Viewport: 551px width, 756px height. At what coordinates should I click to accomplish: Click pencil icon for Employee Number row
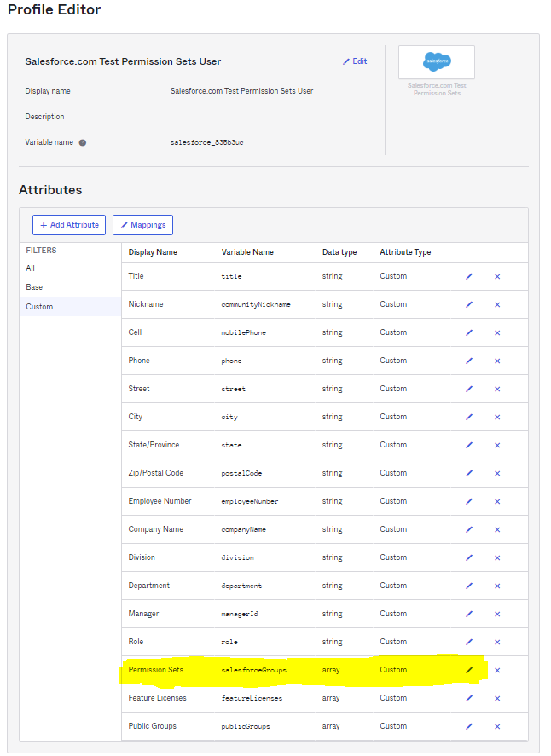tap(468, 501)
